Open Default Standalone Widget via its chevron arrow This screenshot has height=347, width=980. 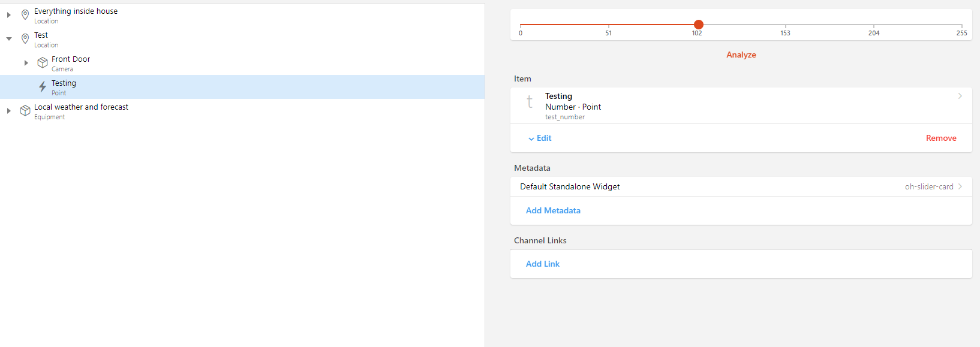tap(960, 186)
